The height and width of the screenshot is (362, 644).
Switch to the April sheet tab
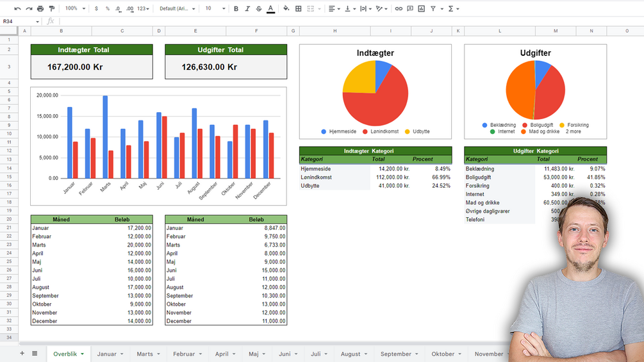(x=222, y=354)
